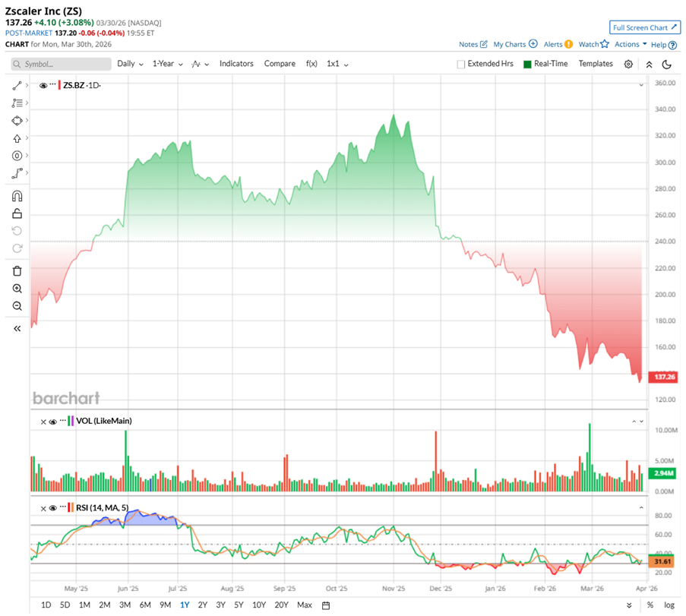Viewport: 686px width, 616px height.
Task: Click the ZS.BZ red color swatch
Action: point(59,85)
